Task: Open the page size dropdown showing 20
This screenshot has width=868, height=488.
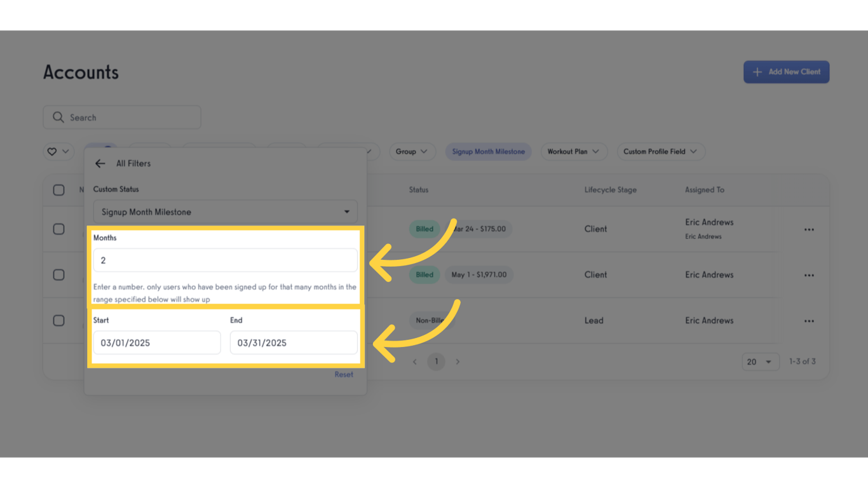Action: (x=760, y=361)
